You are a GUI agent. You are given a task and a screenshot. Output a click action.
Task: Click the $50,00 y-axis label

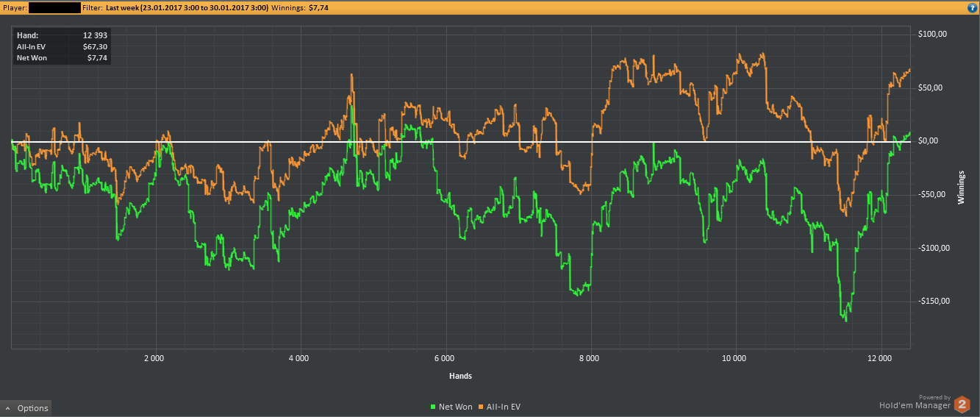931,88
